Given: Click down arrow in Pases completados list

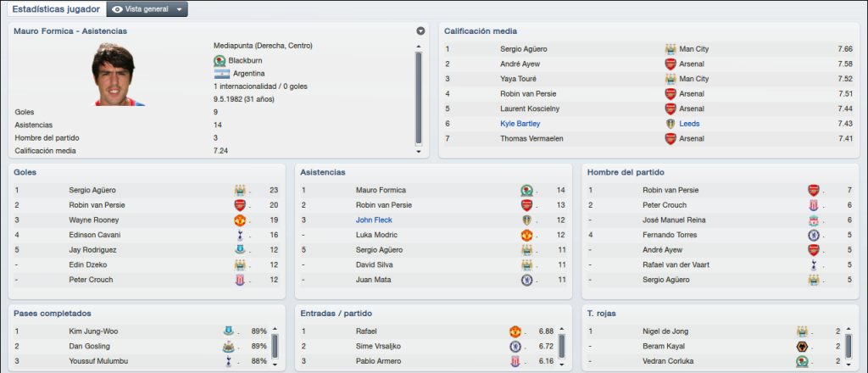Looking at the screenshot, I should (275, 365).
